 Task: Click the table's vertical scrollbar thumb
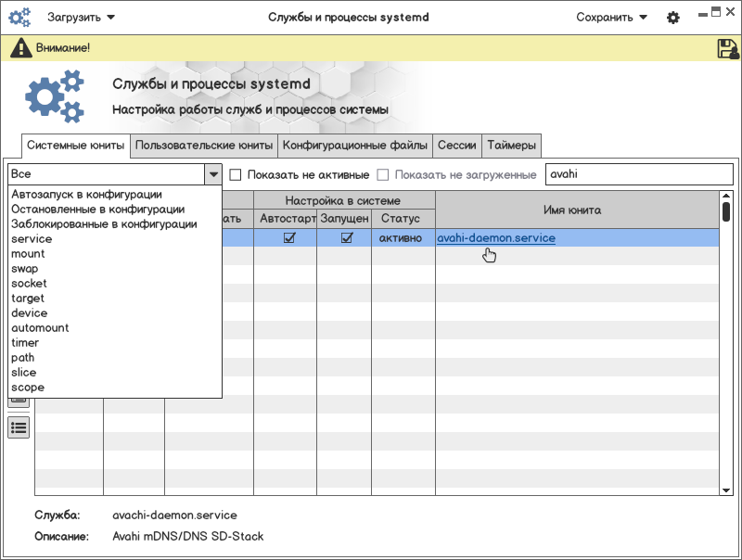726,211
